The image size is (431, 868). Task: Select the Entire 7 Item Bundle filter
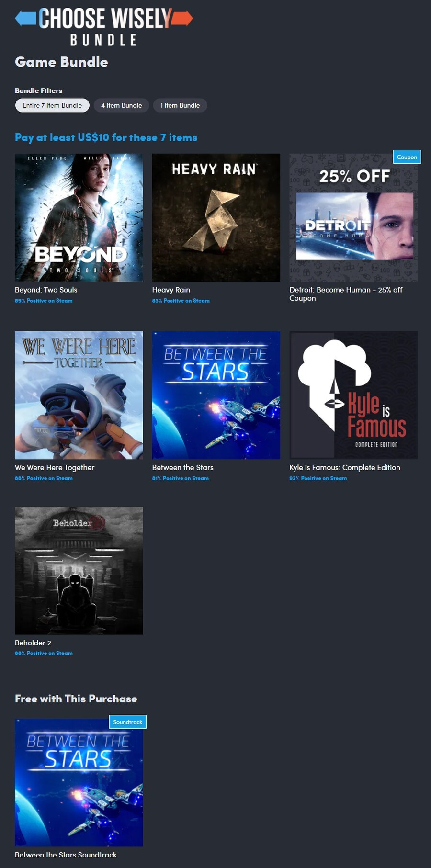(x=52, y=105)
